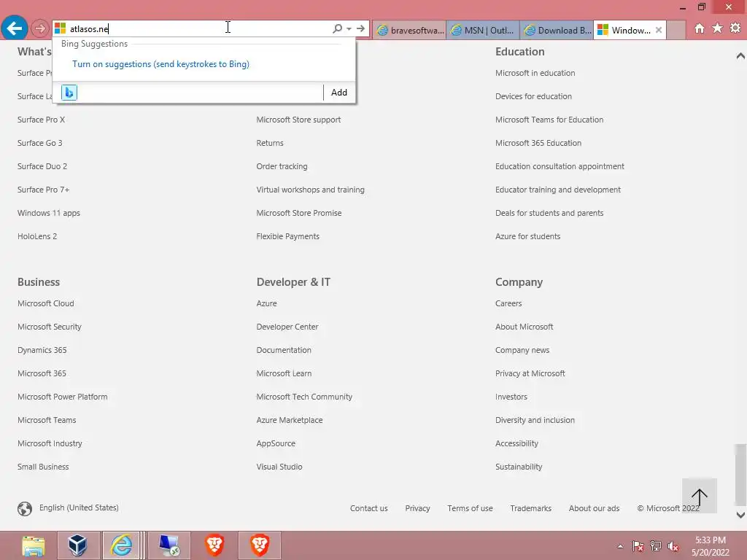The width and height of the screenshot is (747, 560).
Task: Close the Window... tab
Action: (659, 30)
